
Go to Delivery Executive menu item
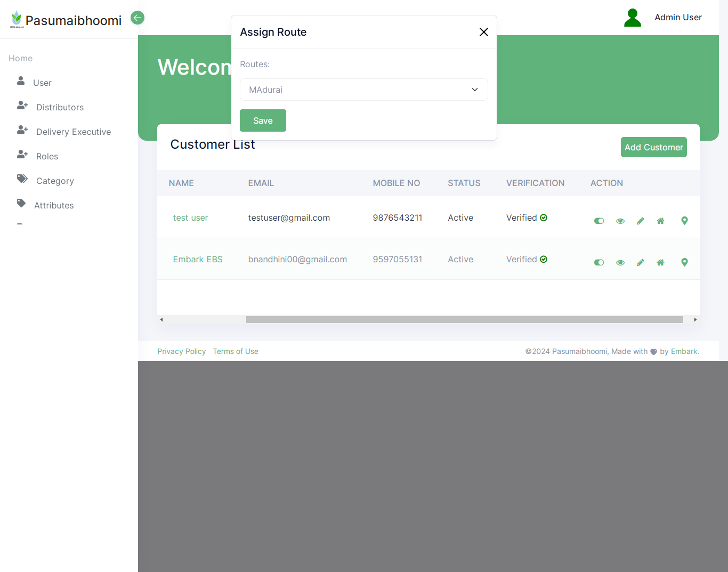[73, 132]
